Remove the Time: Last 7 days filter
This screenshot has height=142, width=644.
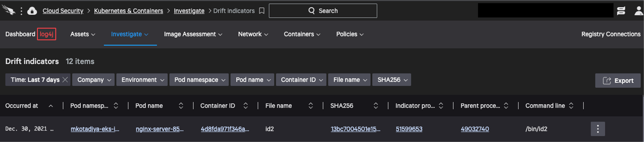pyautogui.click(x=65, y=80)
